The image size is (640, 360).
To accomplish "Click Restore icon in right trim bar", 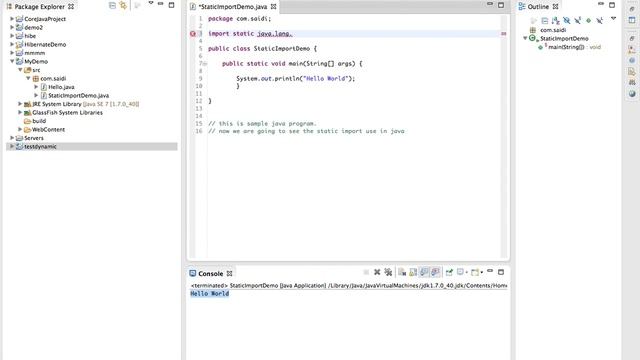I will [x=632, y=9].
